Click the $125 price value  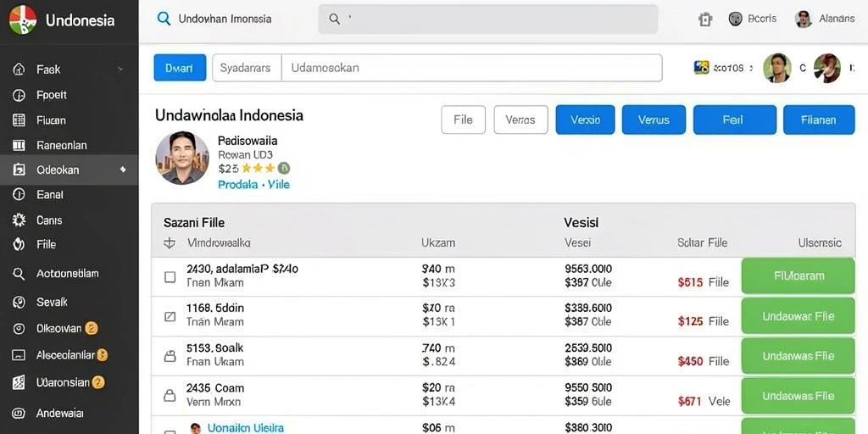[690, 321]
